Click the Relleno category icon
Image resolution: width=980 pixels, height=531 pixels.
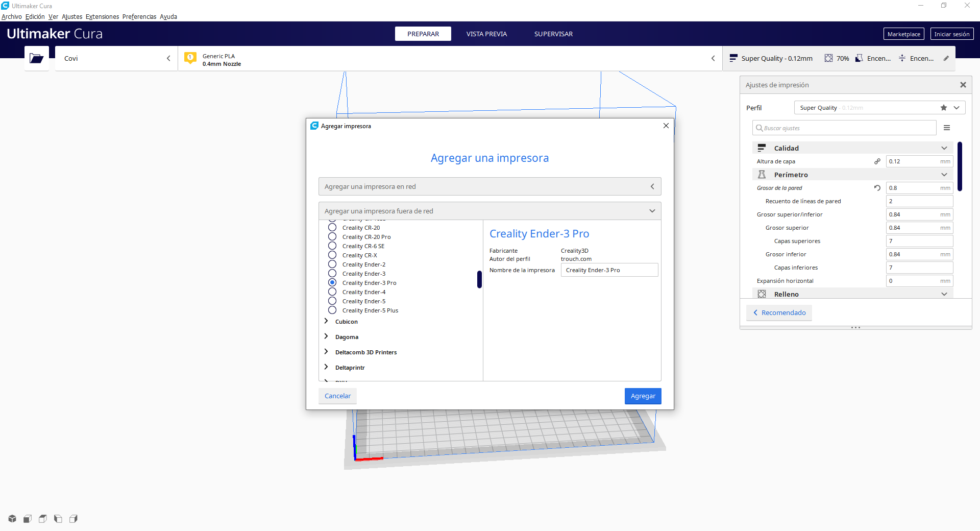[x=762, y=294]
